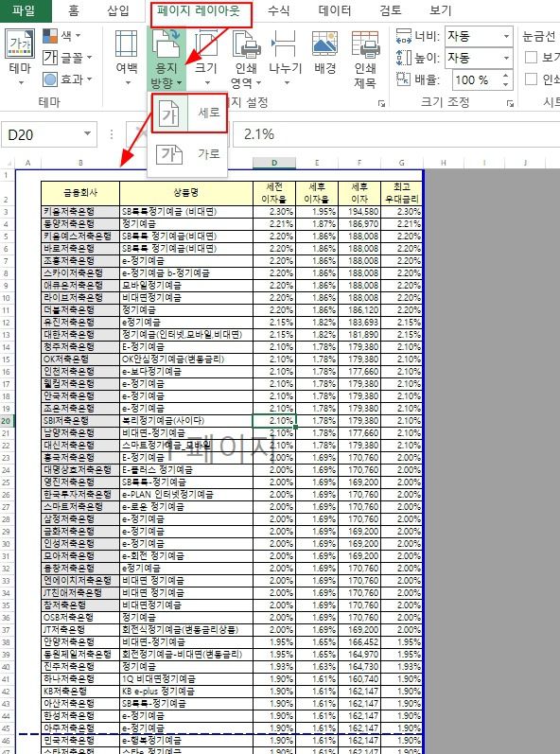Click the 용지 방향 orientation icon
560x754 pixels.
[x=166, y=44]
